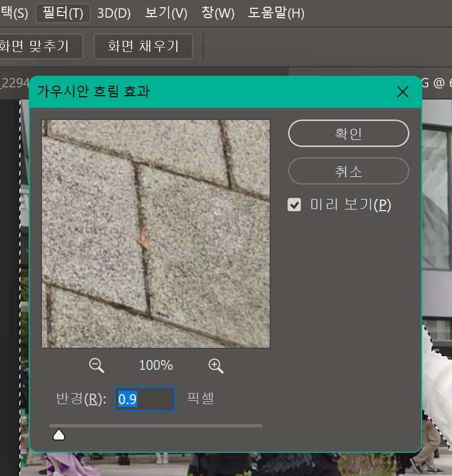This screenshot has width=452, height=476.
Task: Disable the 미리 보기 preview checkbox
Action: (x=294, y=204)
